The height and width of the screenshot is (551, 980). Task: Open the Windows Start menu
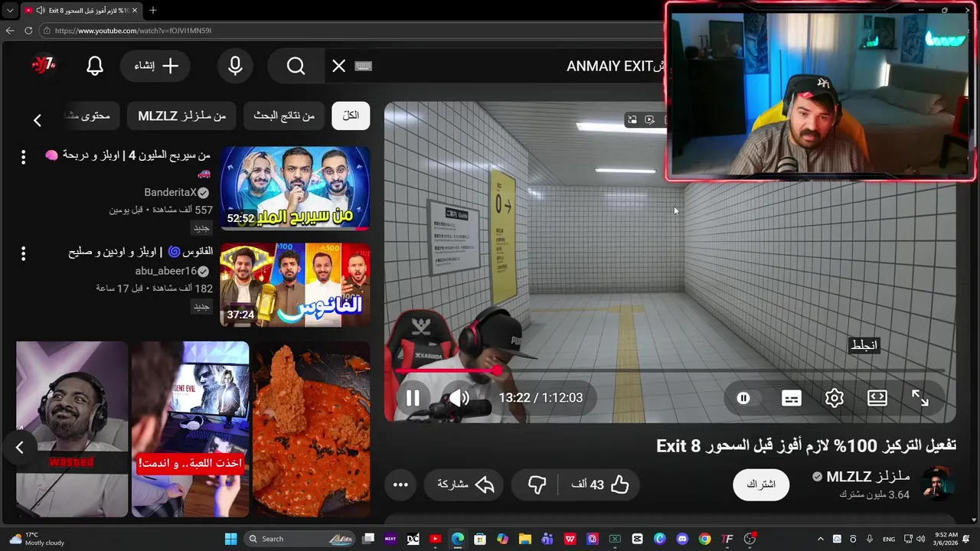click(230, 539)
